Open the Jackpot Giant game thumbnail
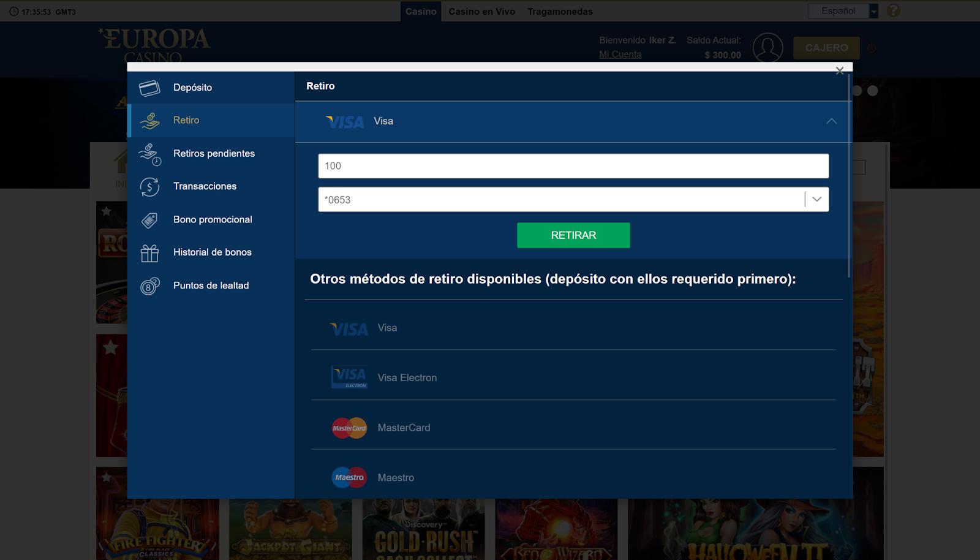980x560 pixels. click(x=290, y=529)
